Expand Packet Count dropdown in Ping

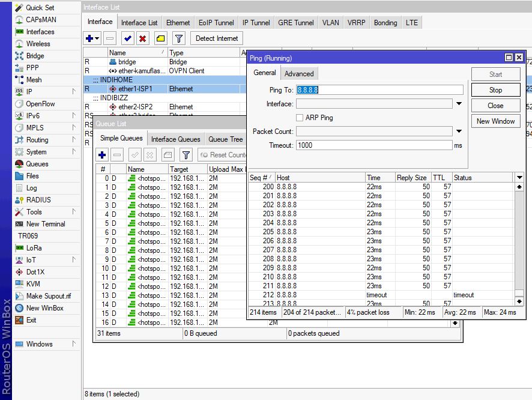pos(459,132)
